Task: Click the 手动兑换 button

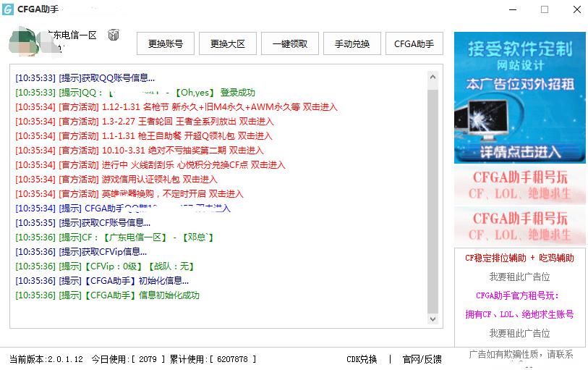Action: pos(352,43)
